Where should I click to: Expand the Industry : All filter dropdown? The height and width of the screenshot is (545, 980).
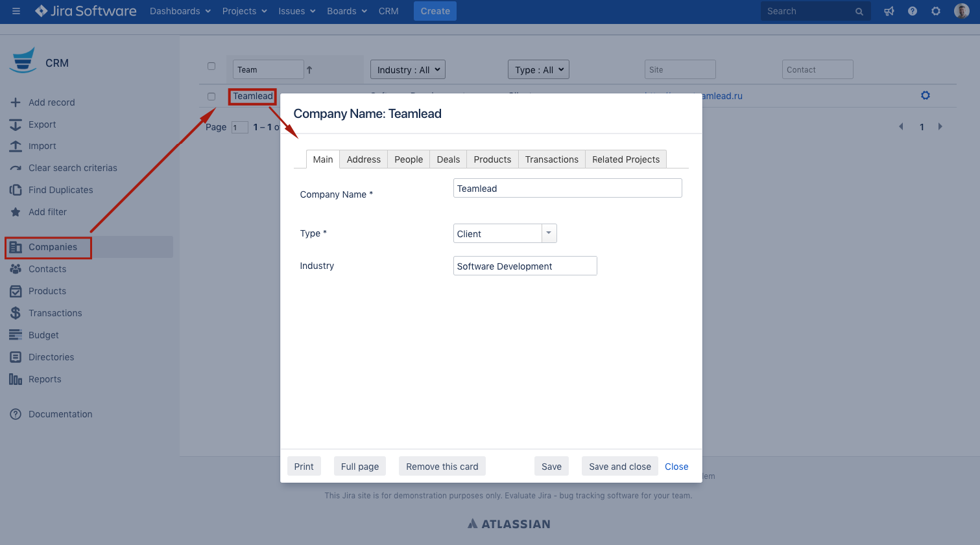(407, 70)
